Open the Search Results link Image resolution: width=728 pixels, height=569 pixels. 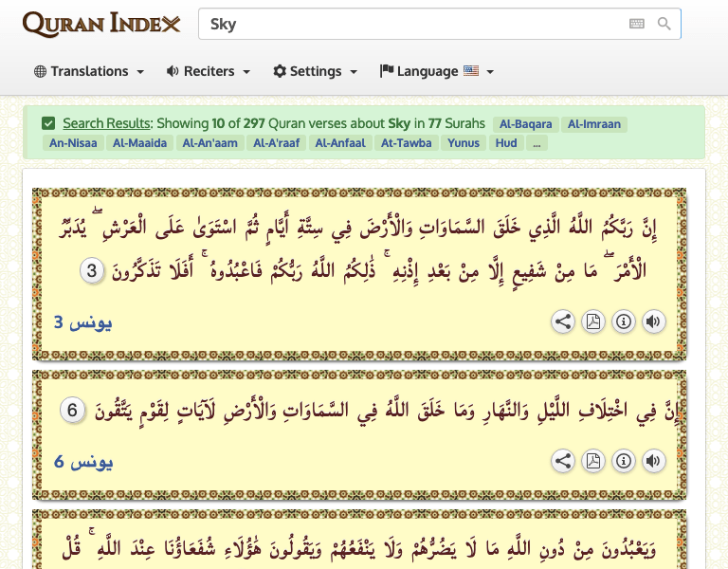point(106,123)
